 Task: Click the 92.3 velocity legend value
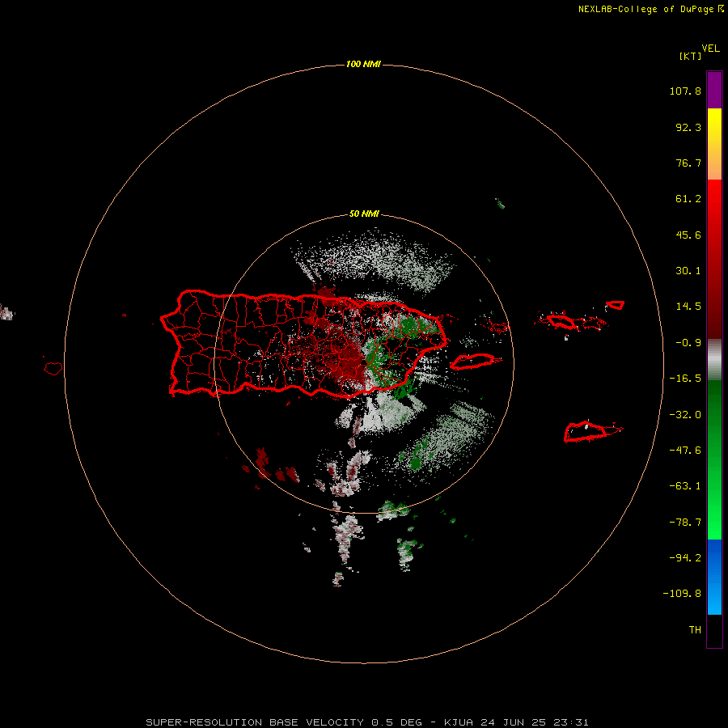[688, 127]
